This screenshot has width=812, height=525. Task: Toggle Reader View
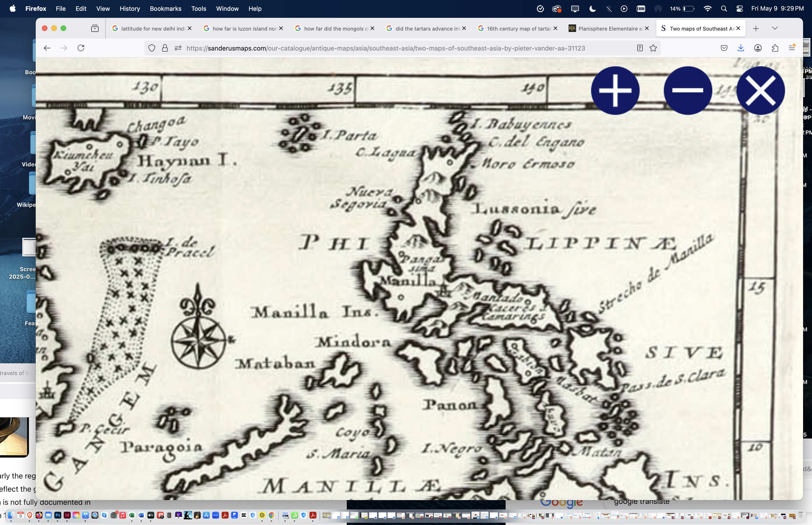click(640, 48)
